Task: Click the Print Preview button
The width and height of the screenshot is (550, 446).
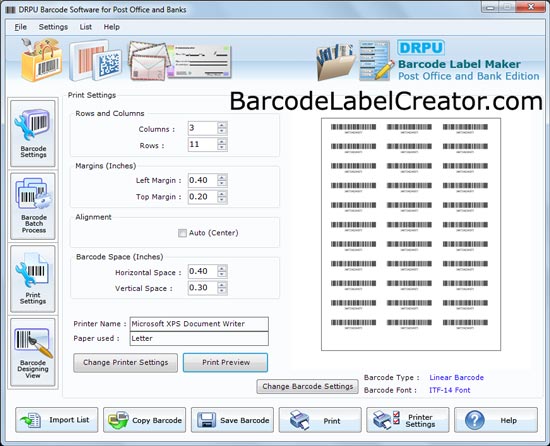Action: (x=226, y=363)
